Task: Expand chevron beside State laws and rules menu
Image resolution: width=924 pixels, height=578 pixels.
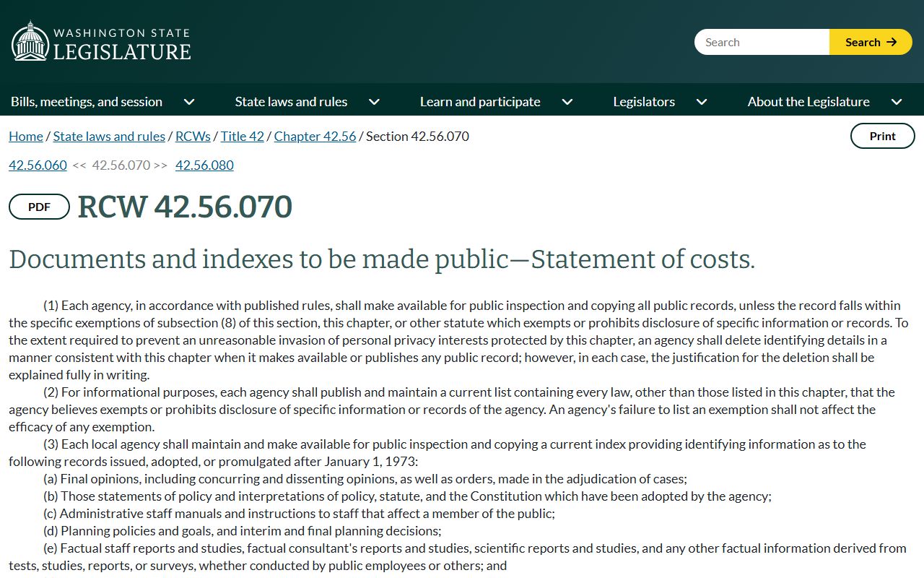Action: click(x=374, y=102)
